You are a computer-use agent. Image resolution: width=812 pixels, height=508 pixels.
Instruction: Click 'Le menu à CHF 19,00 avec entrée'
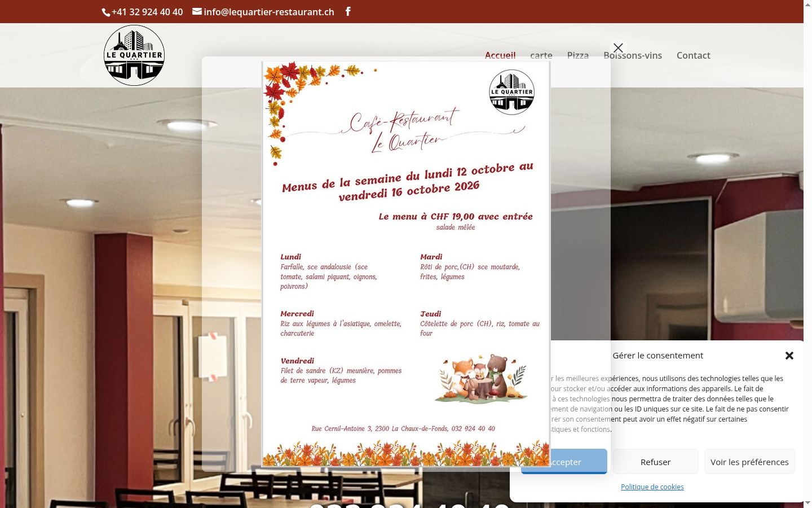[456, 216]
